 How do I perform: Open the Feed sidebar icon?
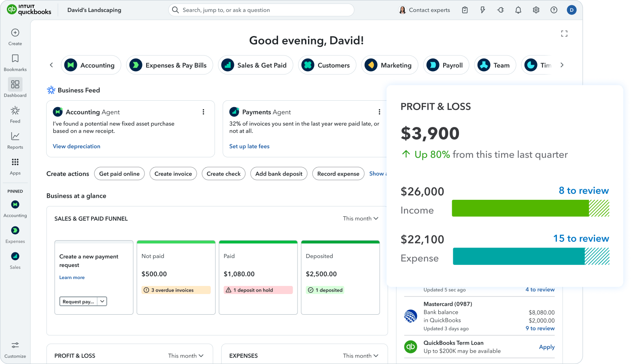click(x=15, y=110)
